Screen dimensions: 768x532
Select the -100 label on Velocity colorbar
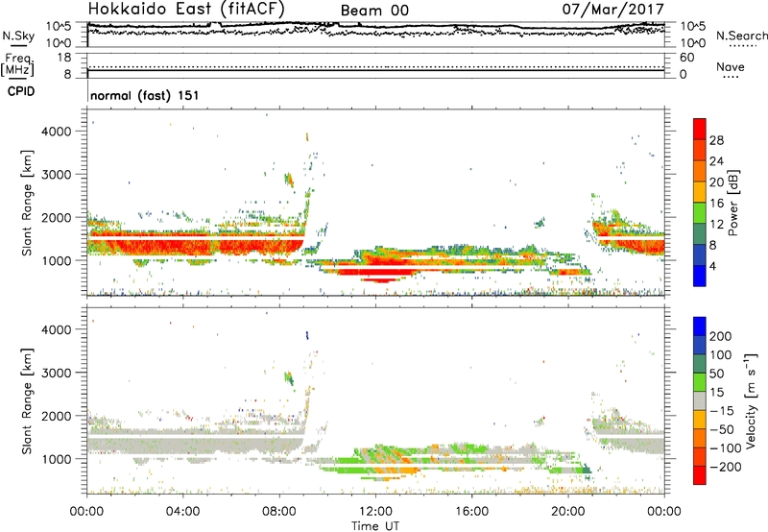726,448
